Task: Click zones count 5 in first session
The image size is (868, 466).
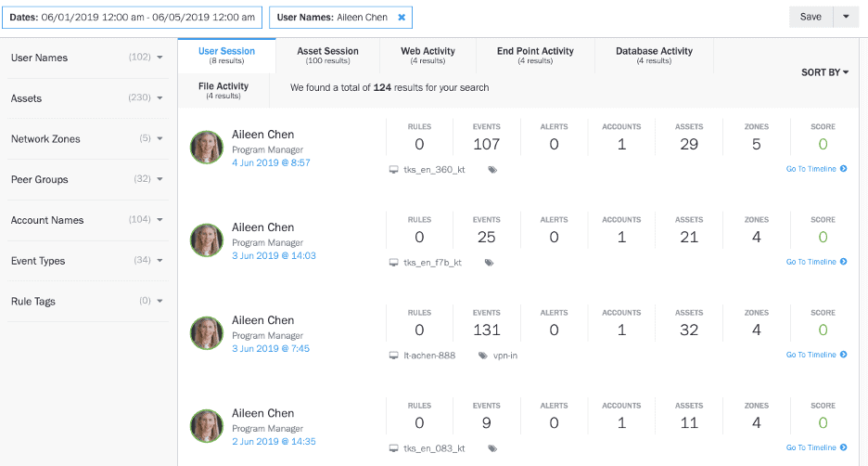Action: click(x=756, y=144)
